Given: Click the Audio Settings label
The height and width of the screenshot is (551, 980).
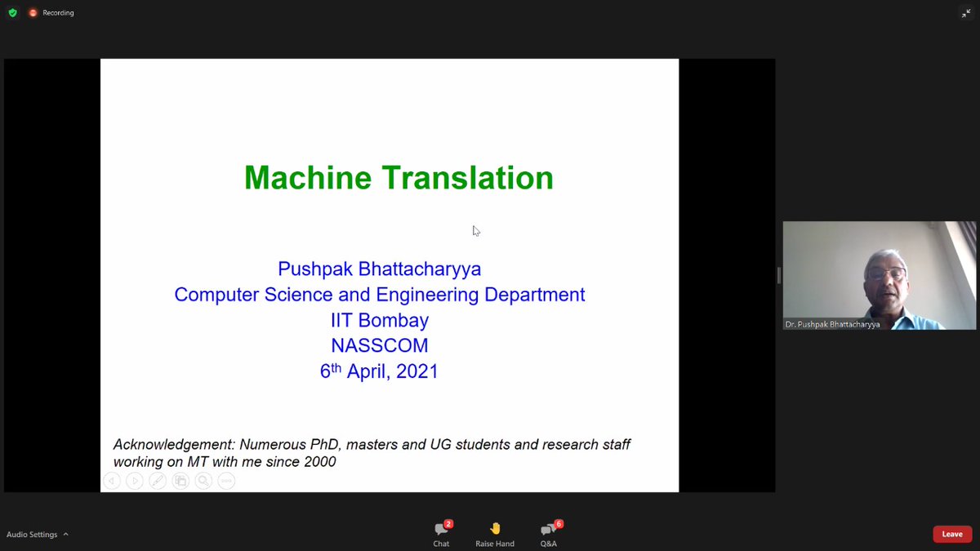Looking at the screenshot, I should [x=32, y=535].
